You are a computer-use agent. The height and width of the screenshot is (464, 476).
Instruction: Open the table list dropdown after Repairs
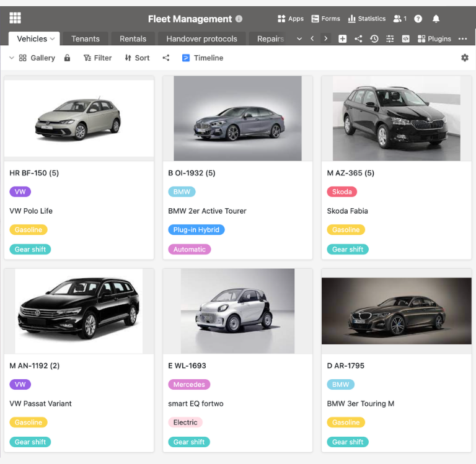pos(299,38)
